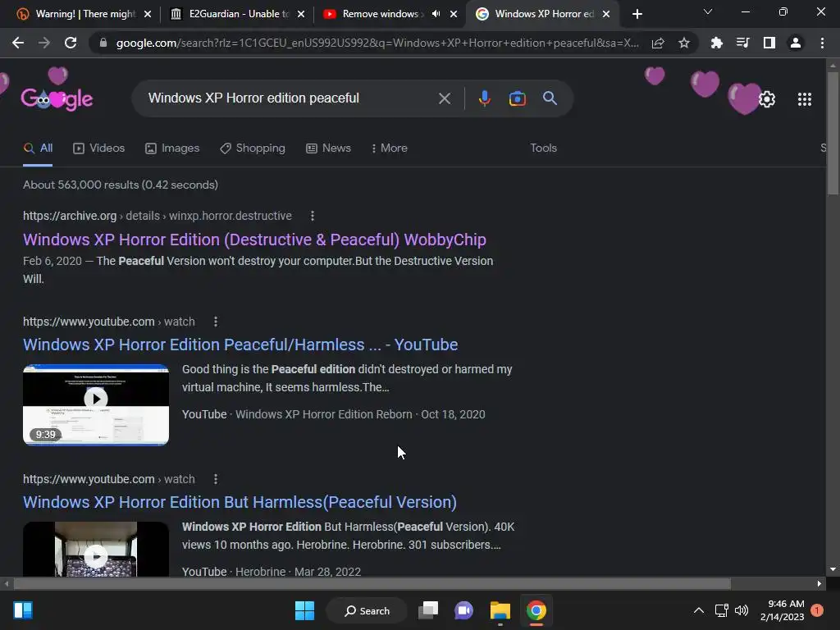This screenshot has height=630, width=840.
Task: Click the forward navigation arrow
Action: (44, 43)
